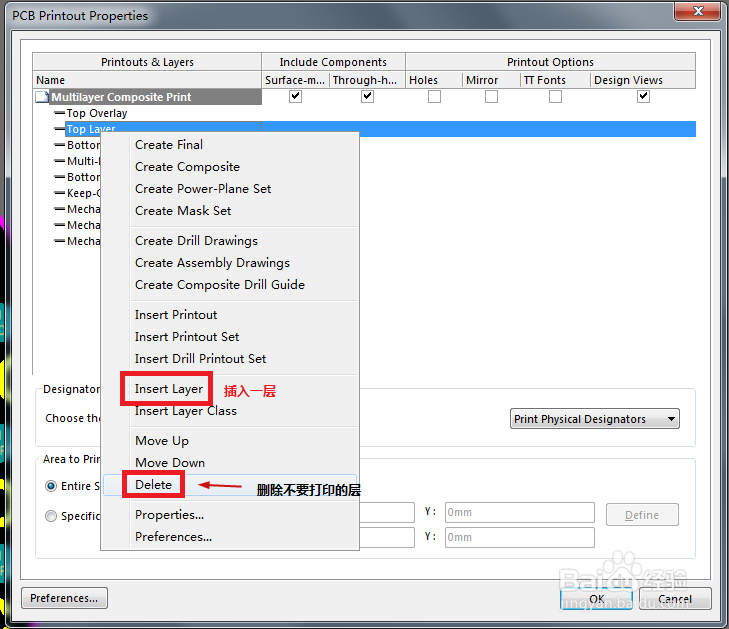Click the TT Fonts column header
The height and width of the screenshot is (629, 729).
point(555,80)
